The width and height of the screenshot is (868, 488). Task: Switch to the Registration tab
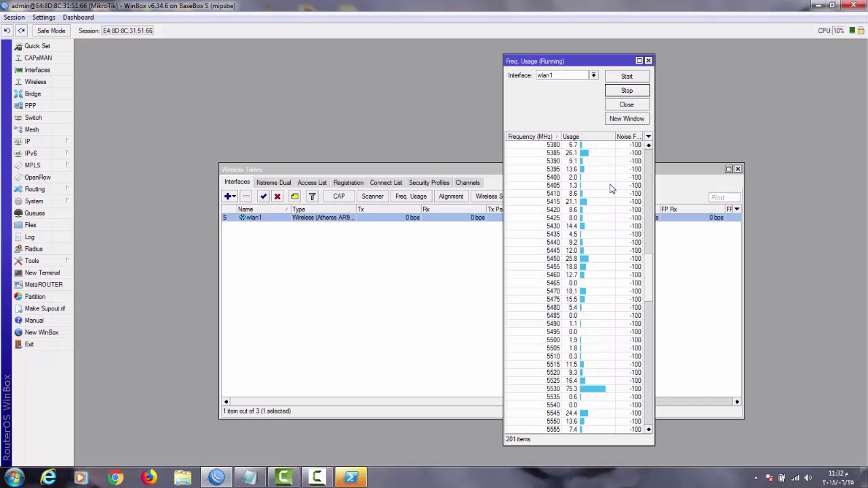(x=348, y=183)
